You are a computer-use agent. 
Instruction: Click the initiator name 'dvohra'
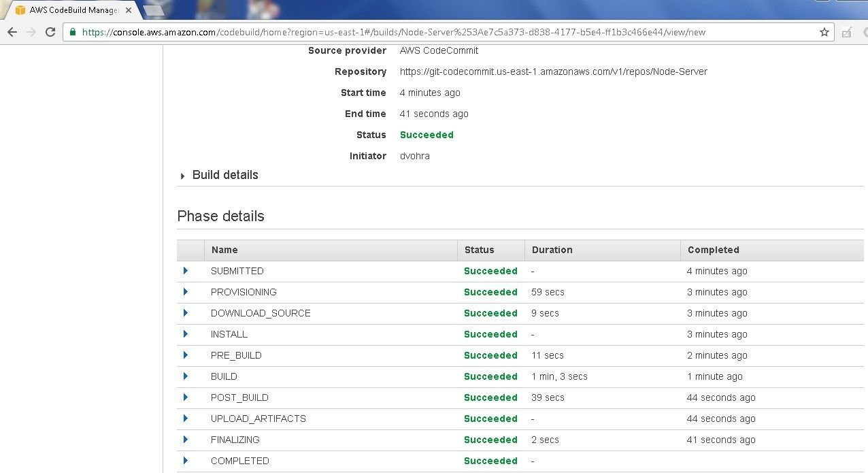(415, 156)
